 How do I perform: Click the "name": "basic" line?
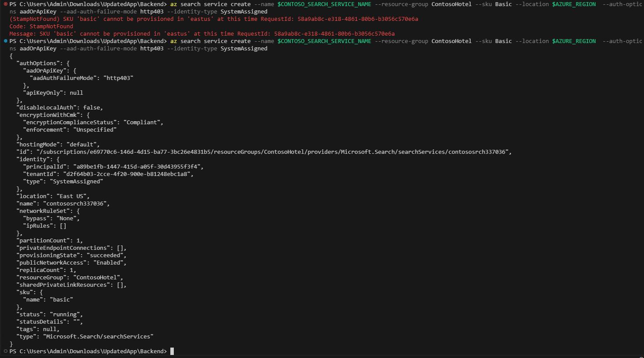[x=48, y=300]
